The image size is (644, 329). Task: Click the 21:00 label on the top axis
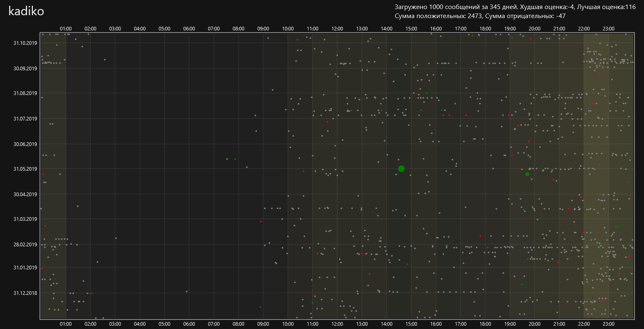pyautogui.click(x=559, y=29)
